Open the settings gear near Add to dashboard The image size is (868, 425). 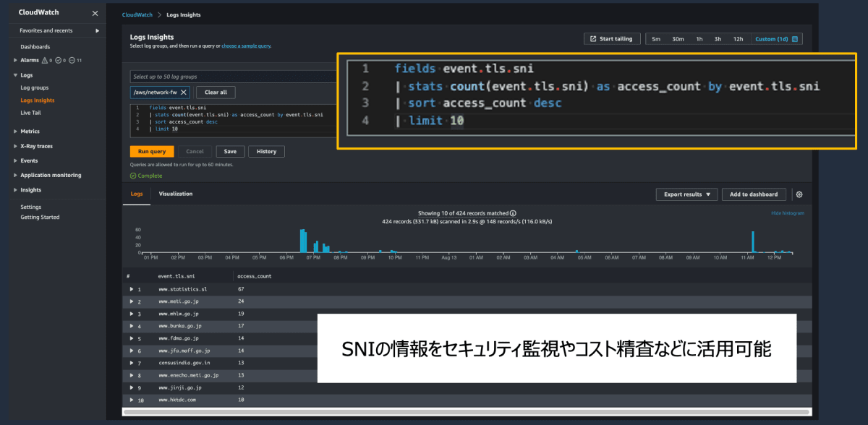[x=799, y=194]
